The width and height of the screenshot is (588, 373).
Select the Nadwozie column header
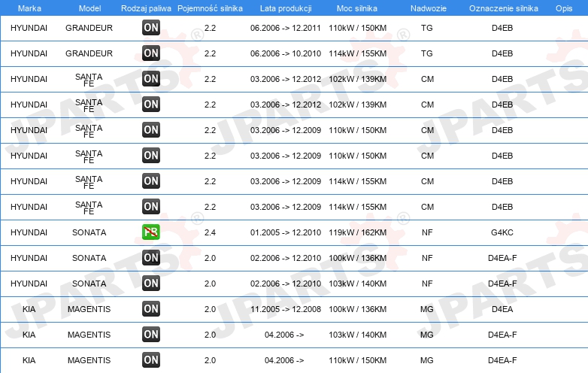click(429, 8)
